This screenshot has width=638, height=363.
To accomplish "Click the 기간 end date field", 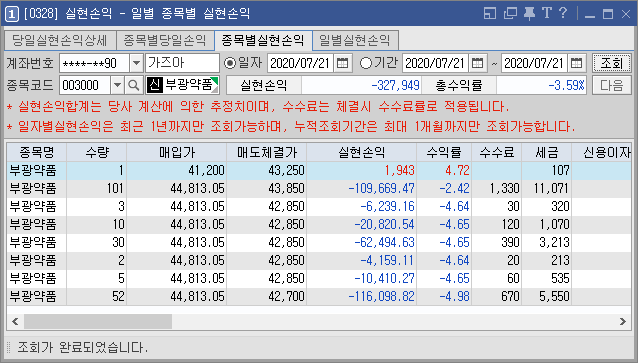I will pyautogui.click(x=535, y=63).
